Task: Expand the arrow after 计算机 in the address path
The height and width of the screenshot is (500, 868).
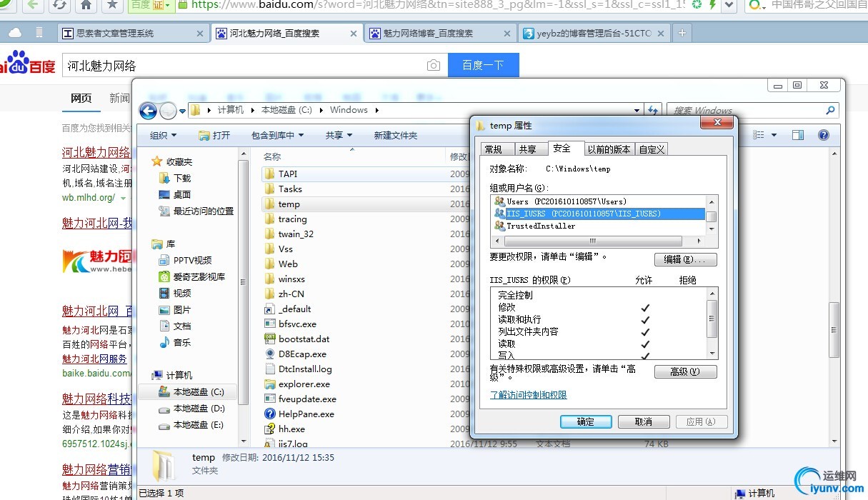Action: pos(253,110)
